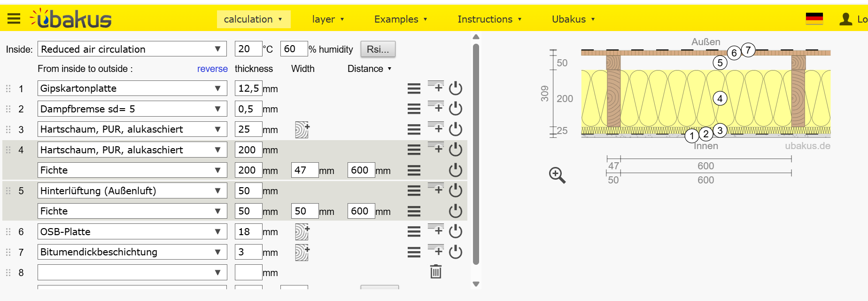This screenshot has width=868, height=301.
Task: Click user login icon in header
Action: tap(845, 19)
